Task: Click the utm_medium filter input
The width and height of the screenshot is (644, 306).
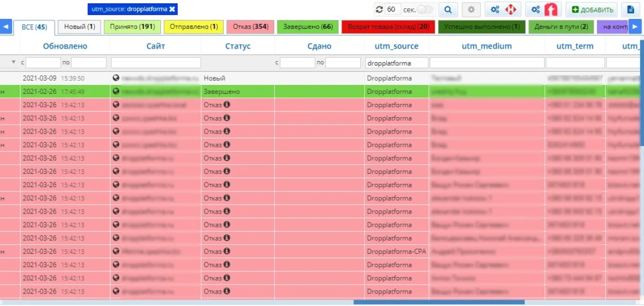Action: (x=487, y=63)
